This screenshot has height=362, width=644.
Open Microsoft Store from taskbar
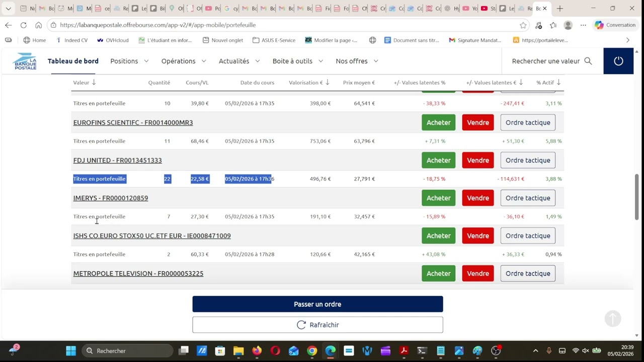pos(220,351)
